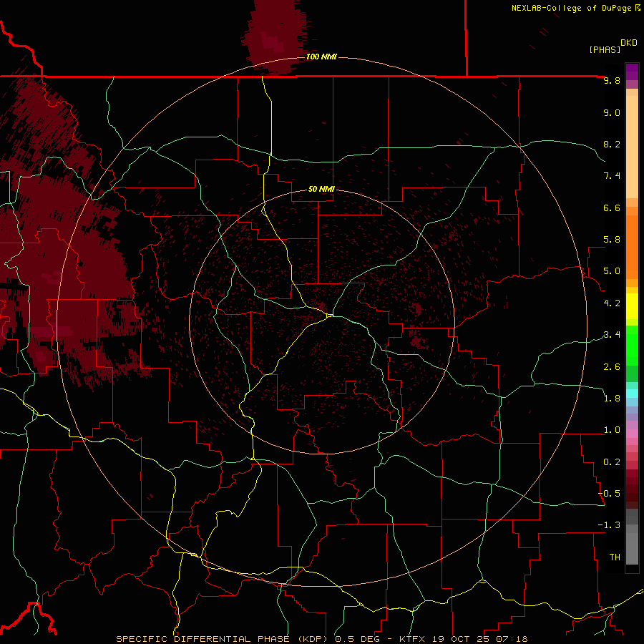Click the 50 NMI range ring label
The height and width of the screenshot is (644, 644).
[321, 190]
